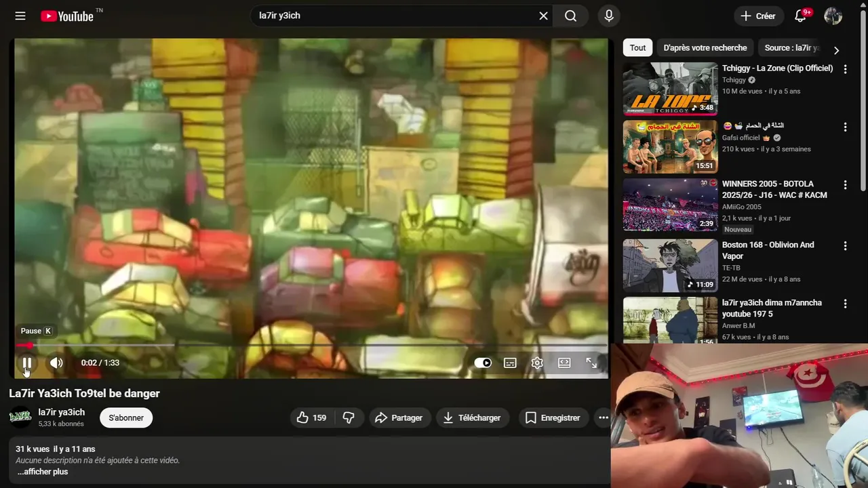Seek along the video progress bar
Screen dimensions: 868x488
[x=312, y=345]
